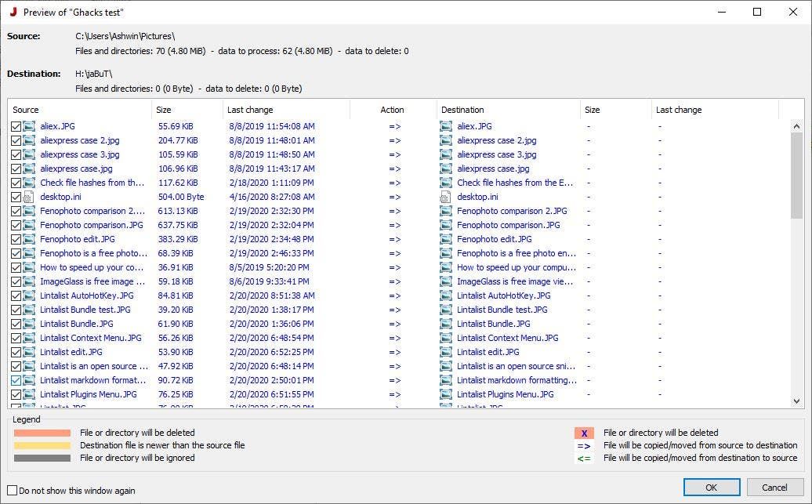Click copy arrow action for aliex.JPG row
This screenshot has height=504, width=812.
394,126
